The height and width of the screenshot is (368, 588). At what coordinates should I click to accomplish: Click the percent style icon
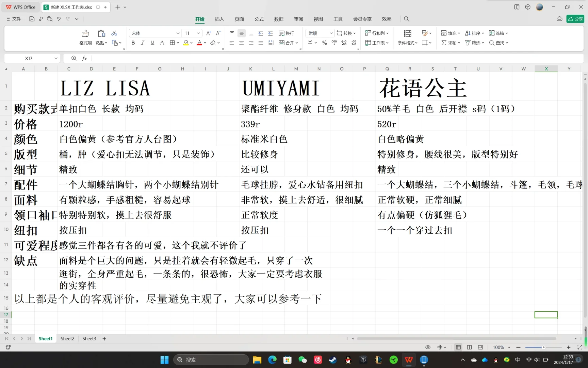point(325,43)
